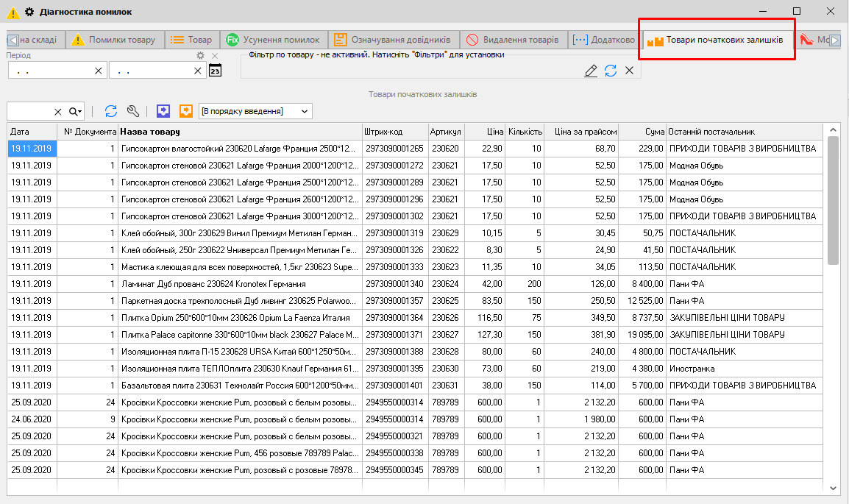Edit product filter with pencil icon

click(591, 71)
